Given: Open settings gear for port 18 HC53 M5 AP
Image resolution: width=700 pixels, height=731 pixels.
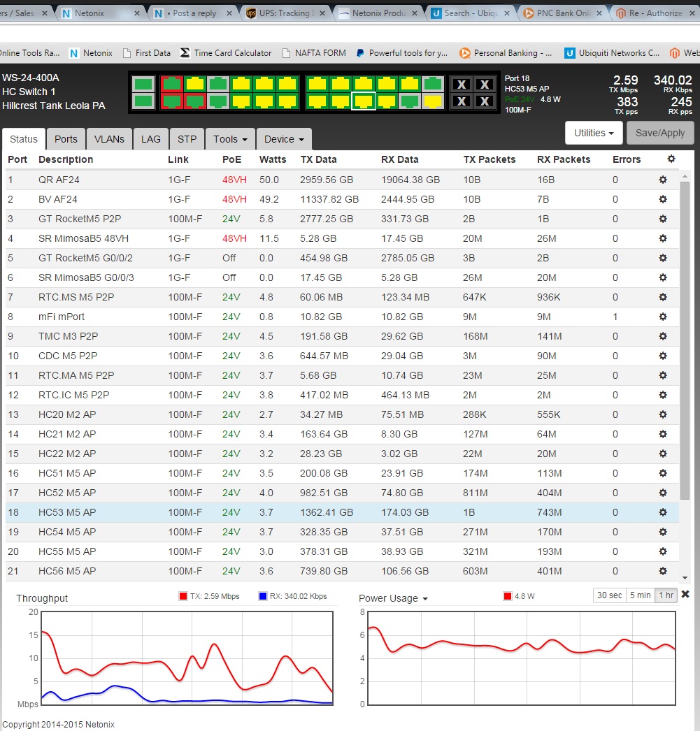Looking at the screenshot, I should pos(663,512).
